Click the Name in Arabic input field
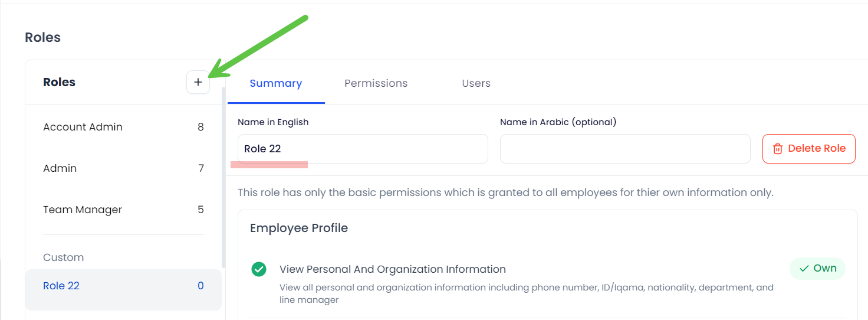Viewport: 868px width, 320px height. (625, 149)
